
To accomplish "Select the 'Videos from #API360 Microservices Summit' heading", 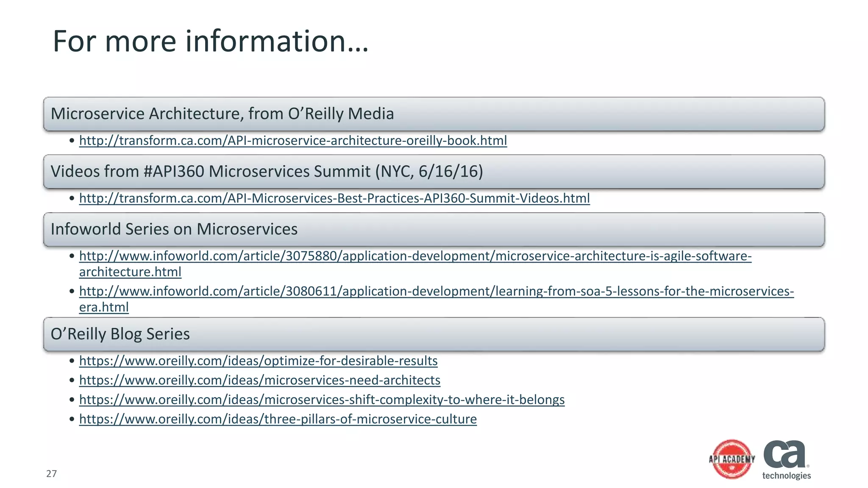I will (x=434, y=172).
